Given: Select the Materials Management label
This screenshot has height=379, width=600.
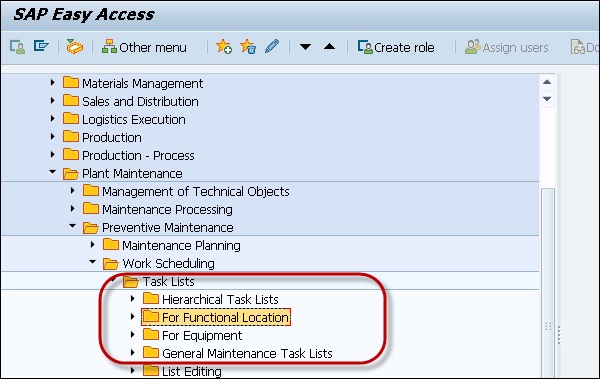Looking at the screenshot, I should (143, 83).
